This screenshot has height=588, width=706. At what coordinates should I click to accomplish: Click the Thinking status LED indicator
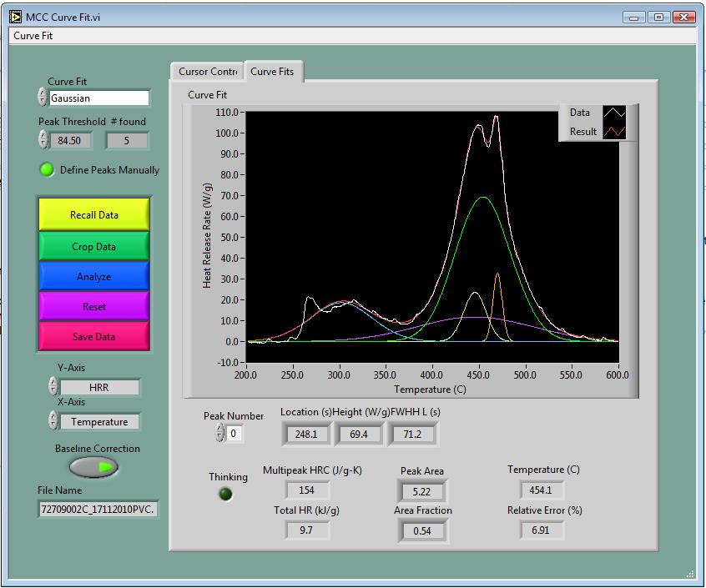tap(224, 494)
